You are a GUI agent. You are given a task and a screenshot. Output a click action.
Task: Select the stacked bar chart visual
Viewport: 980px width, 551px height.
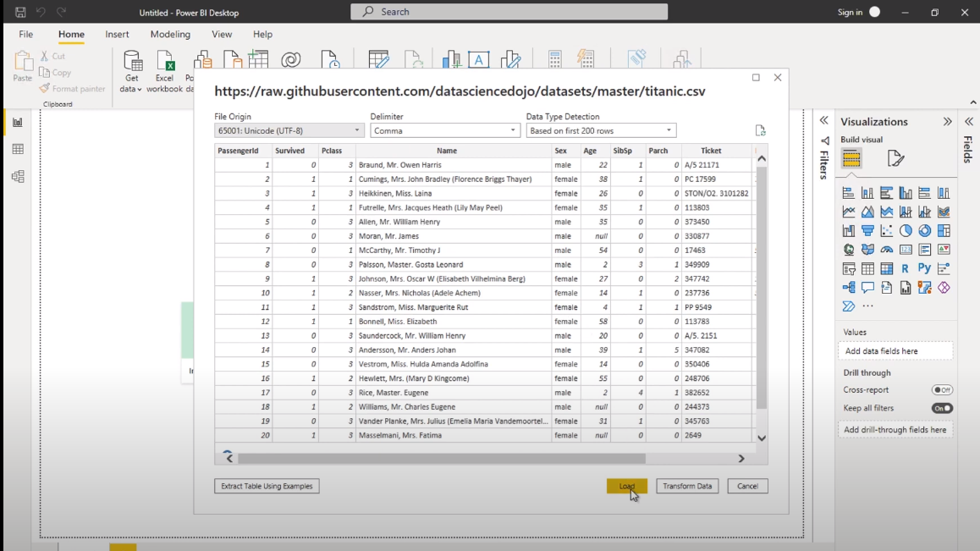848,193
